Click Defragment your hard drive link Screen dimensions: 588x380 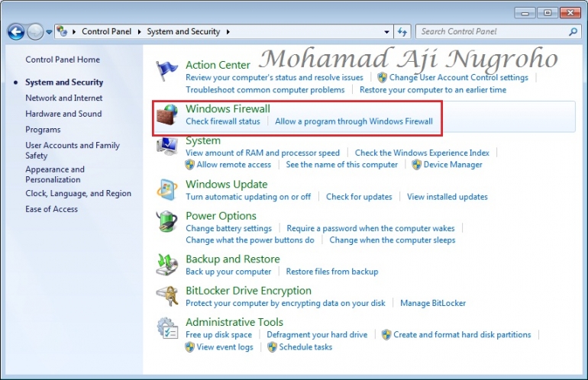coord(317,335)
